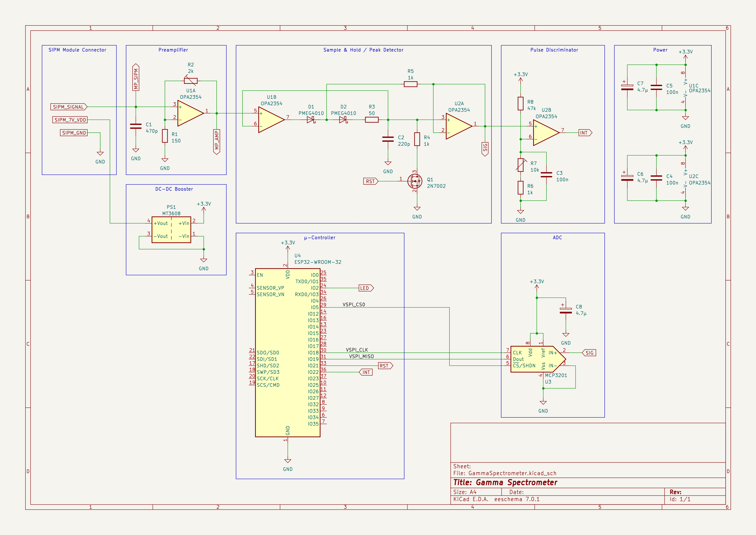Click the D2 PMEG4010 diode symbol
The image size is (756, 535).
343,120
